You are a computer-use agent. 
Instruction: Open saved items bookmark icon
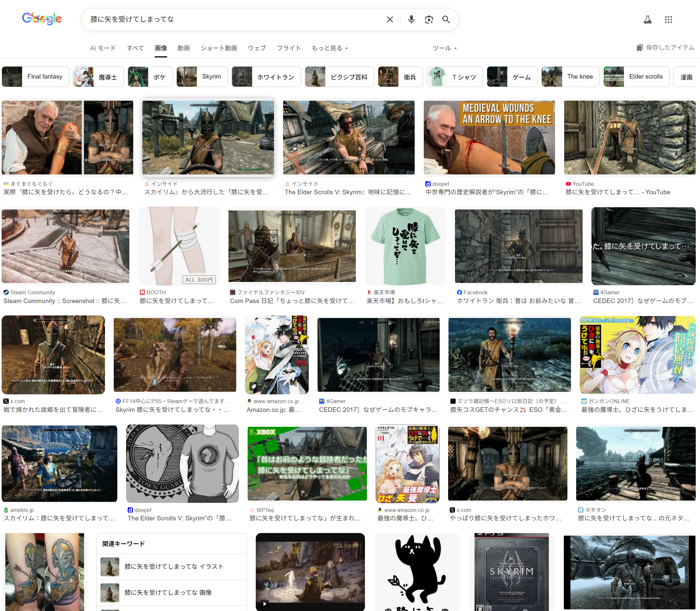[639, 48]
